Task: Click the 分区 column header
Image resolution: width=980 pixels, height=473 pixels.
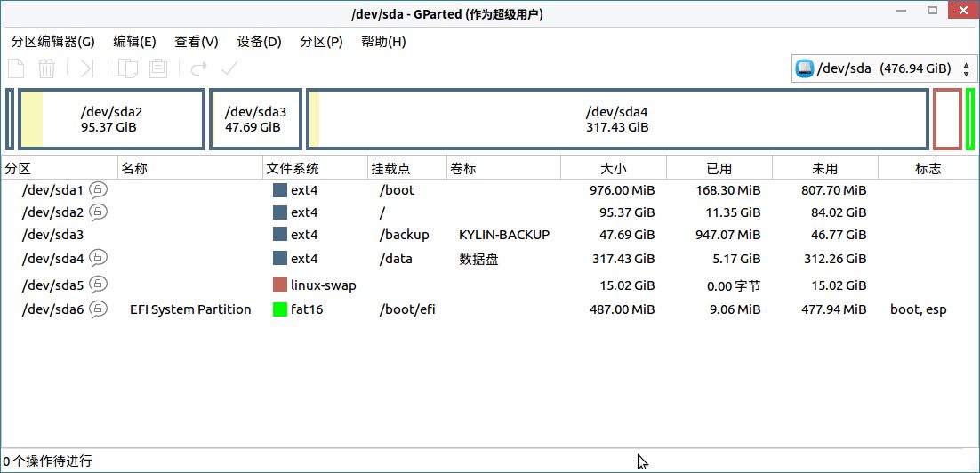Action: coord(60,169)
